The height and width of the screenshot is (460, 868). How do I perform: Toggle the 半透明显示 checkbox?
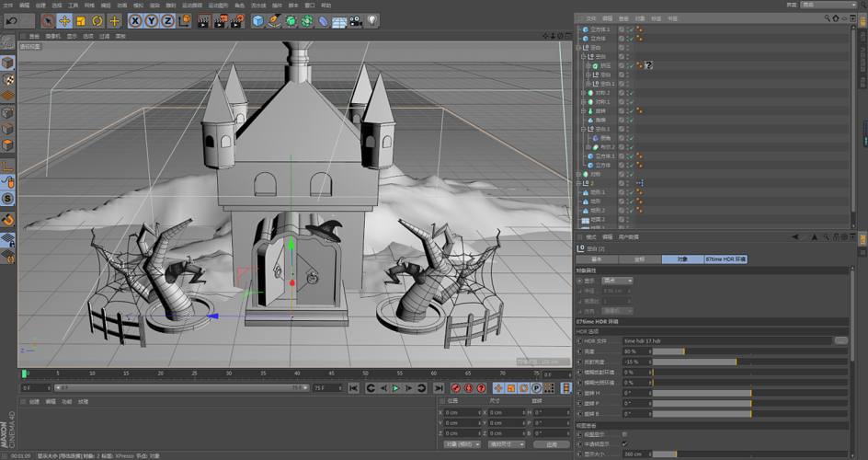tap(625, 444)
